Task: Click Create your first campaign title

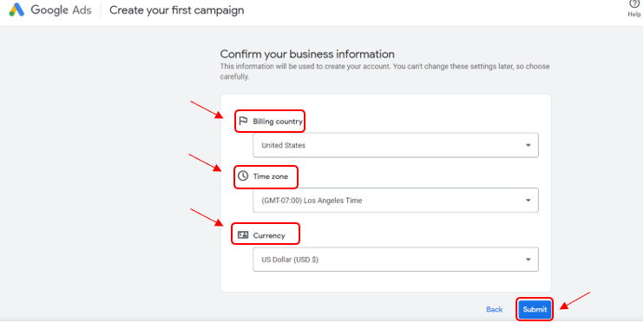Action: (x=176, y=10)
